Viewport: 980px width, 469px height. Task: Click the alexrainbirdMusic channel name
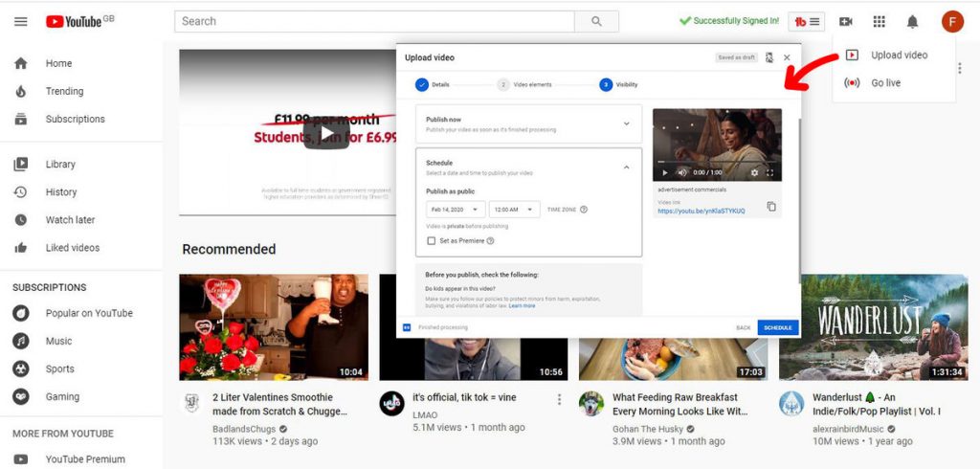[x=848, y=429]
